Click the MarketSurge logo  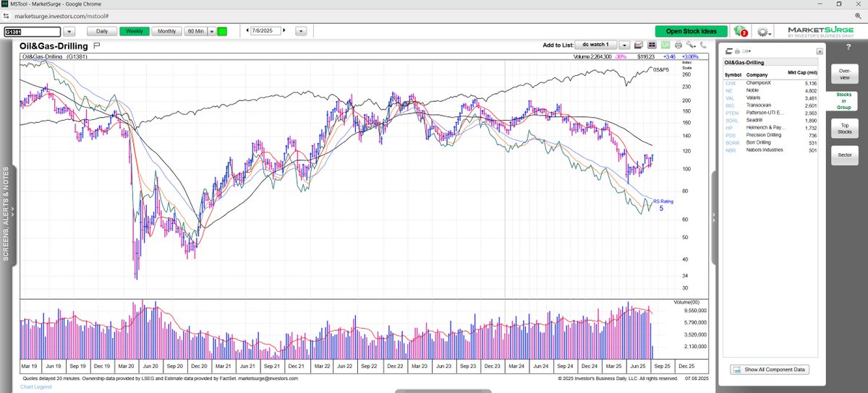(x=821, y=32)
